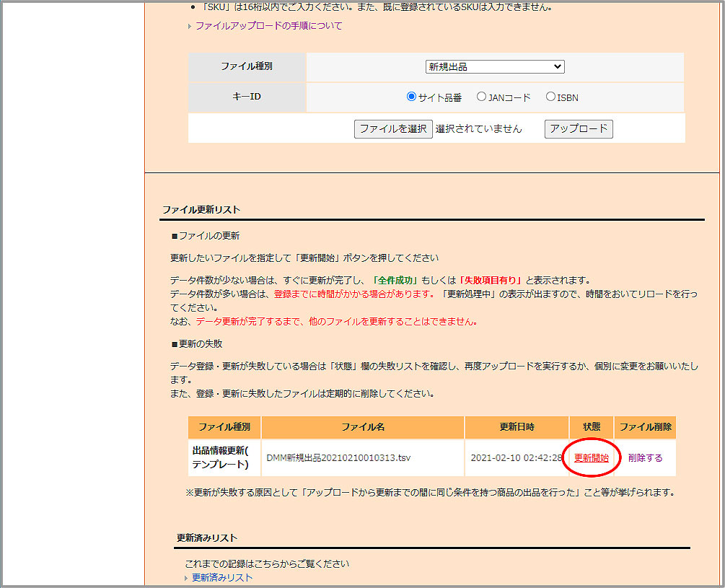Click the triangle icon beside the 更新済みリスト link

187,578
